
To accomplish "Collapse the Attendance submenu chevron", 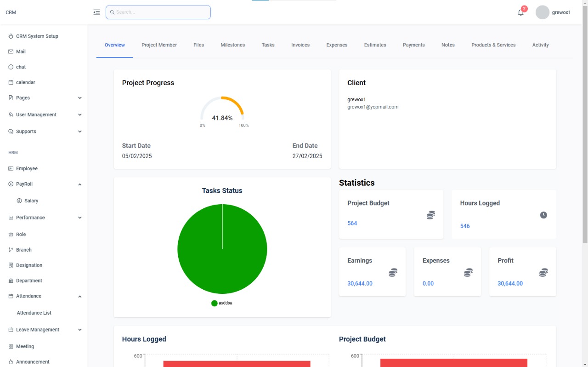I will (x=80, y=297).
